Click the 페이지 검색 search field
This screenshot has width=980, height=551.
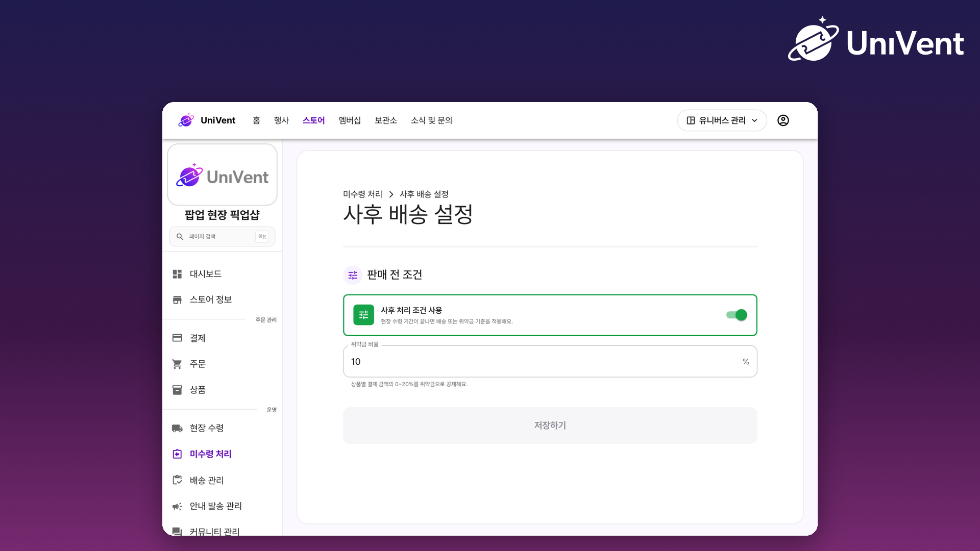pos(222,237)
